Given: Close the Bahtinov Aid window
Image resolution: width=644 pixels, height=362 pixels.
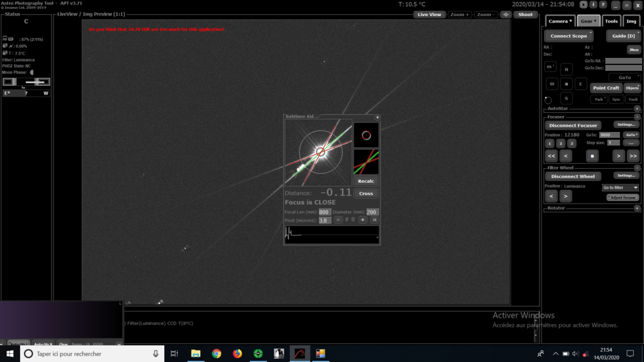Looking at the screenshot, I should [377, 117].
